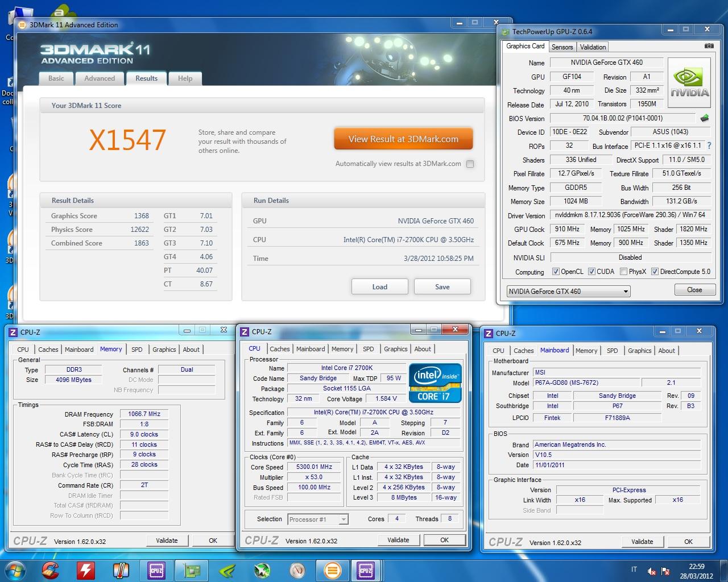Click the Physics Score 12622 value

[x=139, y=230]
